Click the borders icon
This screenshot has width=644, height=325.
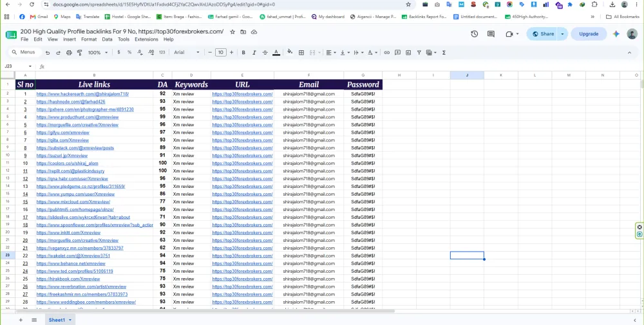coord(301,53)
